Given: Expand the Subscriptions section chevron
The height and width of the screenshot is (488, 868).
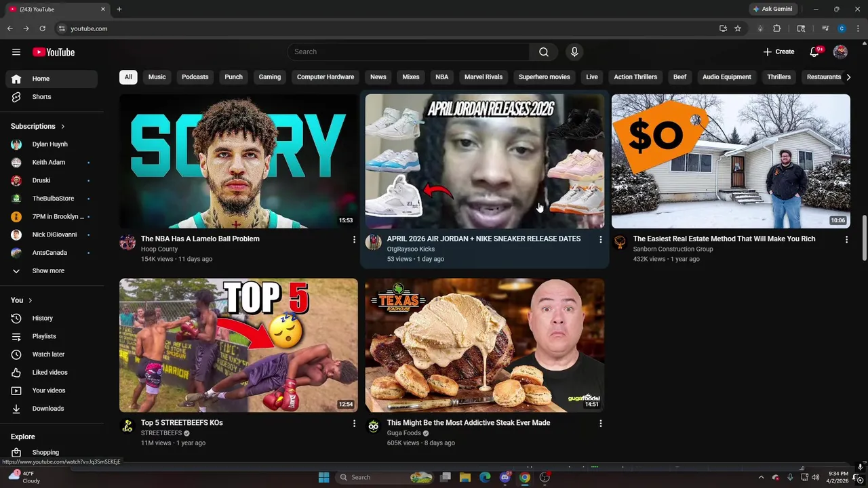Looking at the screenshot, I should pyautogui.click(x=63, y=127).
